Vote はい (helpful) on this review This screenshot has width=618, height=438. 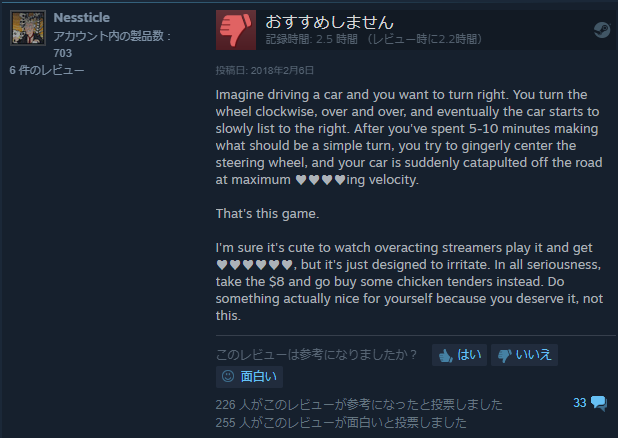459,355
